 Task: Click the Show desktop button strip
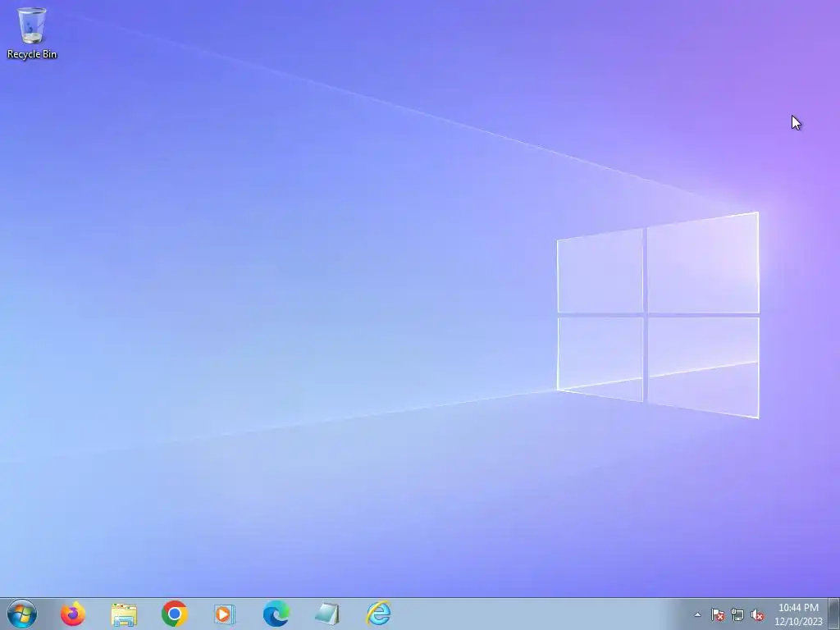point(834,614)
